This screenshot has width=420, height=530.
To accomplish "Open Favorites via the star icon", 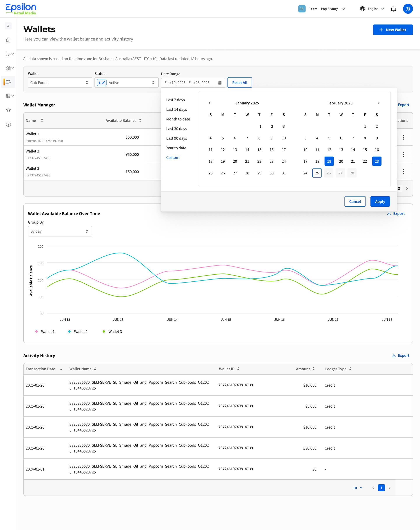I will coord(8,110).
